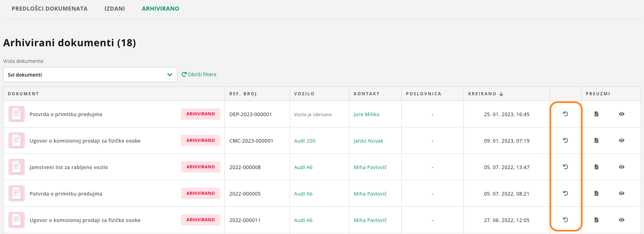This screenshot has height=234, width=644.
Task: Open the Audi 200 vehicle link
Action: click(x=305, y=141)
